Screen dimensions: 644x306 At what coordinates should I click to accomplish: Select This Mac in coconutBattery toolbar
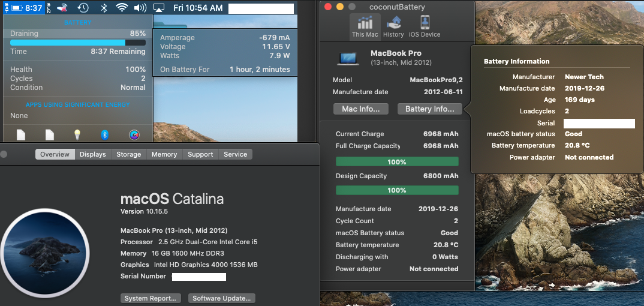pos(365,26)
